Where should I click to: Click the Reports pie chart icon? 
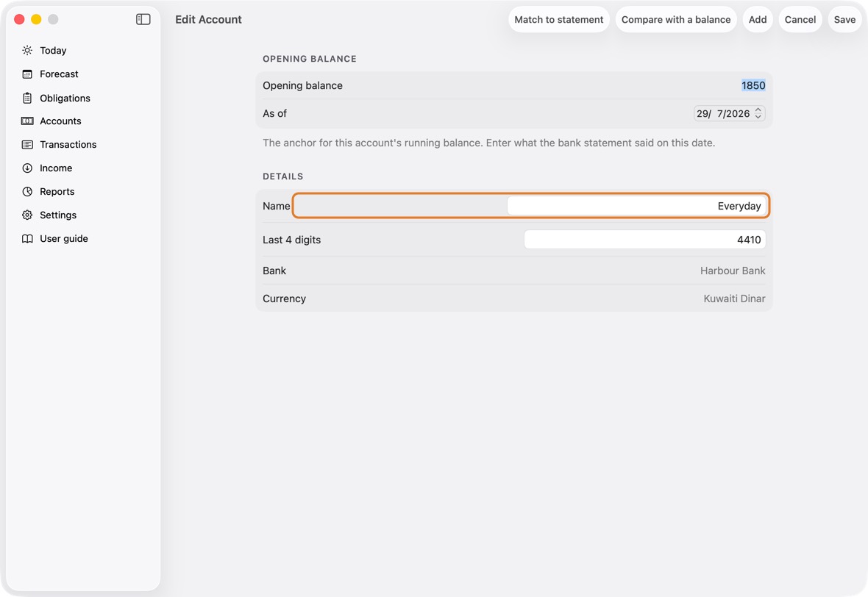pyautogui.click(x=27, y=191)
